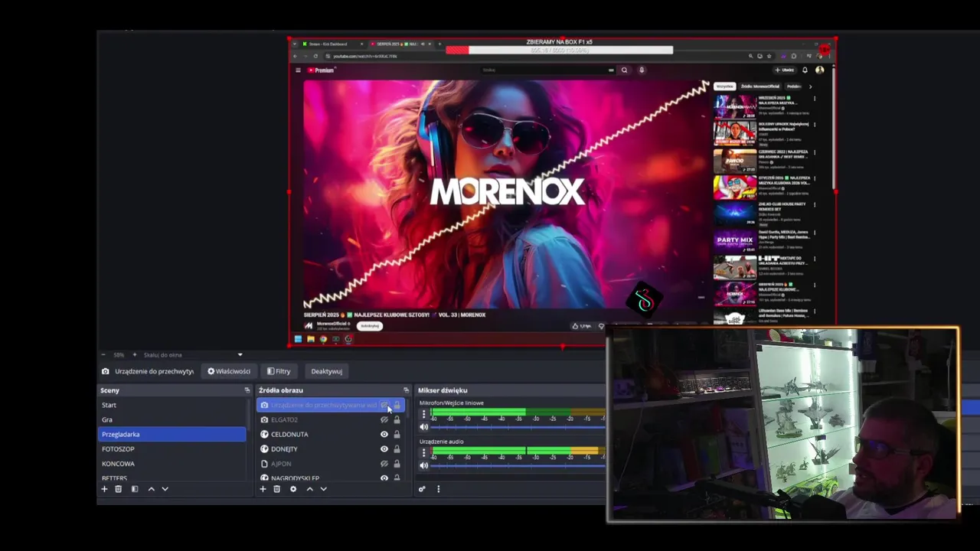The width and height of the screenshot is (980, 551).
Task: Select KONCOWA scene
Action: [x=172, y=463]
